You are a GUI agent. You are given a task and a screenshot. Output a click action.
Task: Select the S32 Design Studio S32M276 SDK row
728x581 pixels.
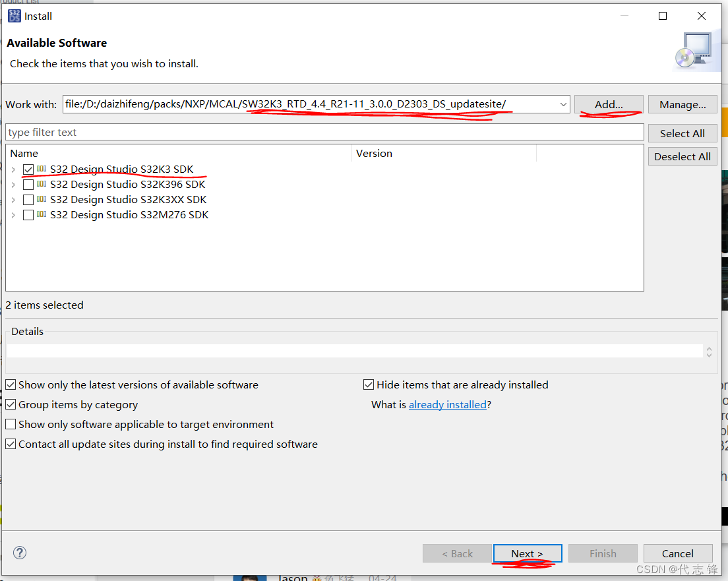tap(129, 215)
